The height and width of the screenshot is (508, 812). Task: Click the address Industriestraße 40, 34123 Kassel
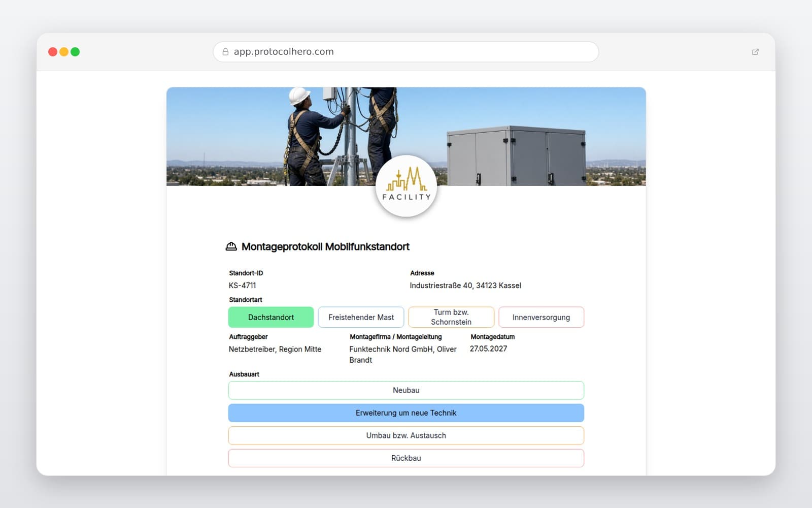pyautogui.click(x=465, y=285)
